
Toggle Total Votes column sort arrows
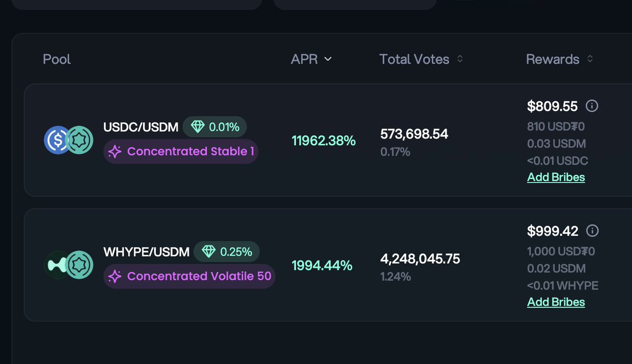(x=460, y=59)
